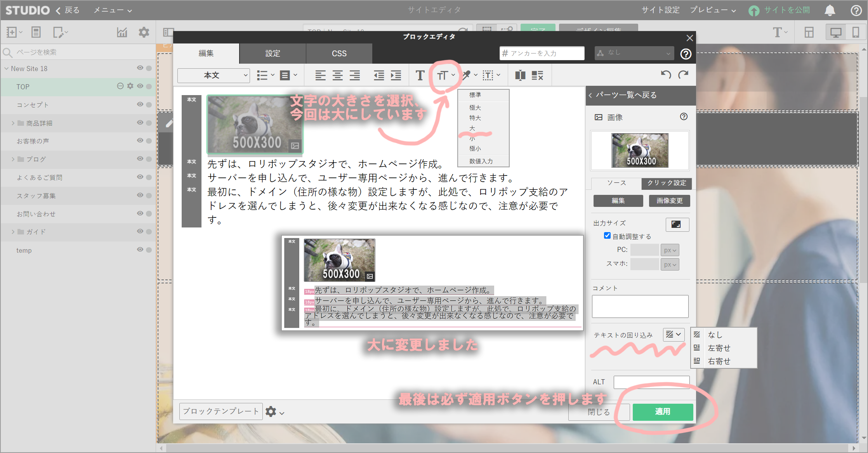Click the 画像変更 button
Image resolution: width=868 pixels, height=453 pixels.
pyautogui.click(x=669, y=201)
